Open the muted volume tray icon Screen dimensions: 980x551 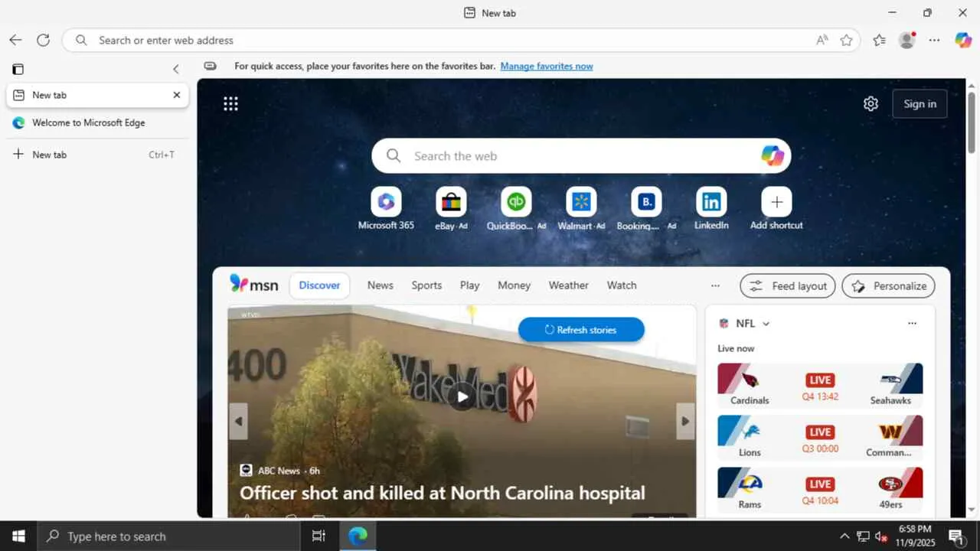click(x=881, y=536)
